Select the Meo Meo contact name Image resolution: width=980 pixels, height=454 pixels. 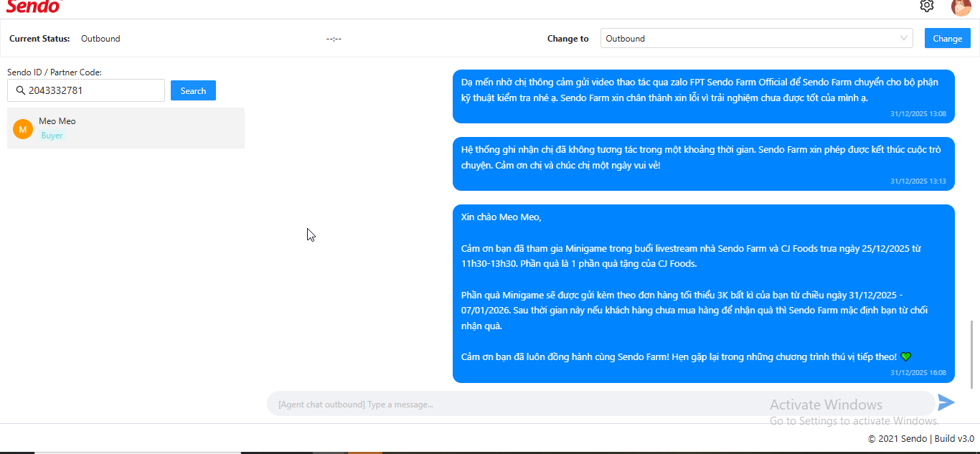57,121
